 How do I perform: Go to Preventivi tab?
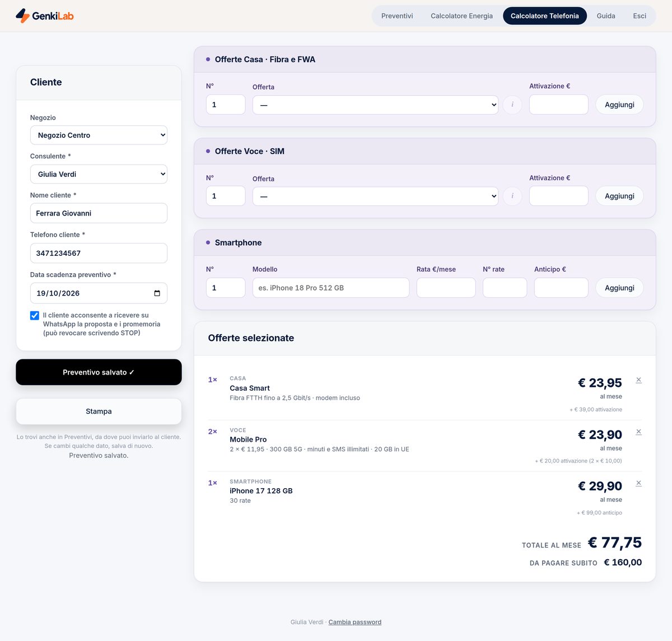click(397, 16)
